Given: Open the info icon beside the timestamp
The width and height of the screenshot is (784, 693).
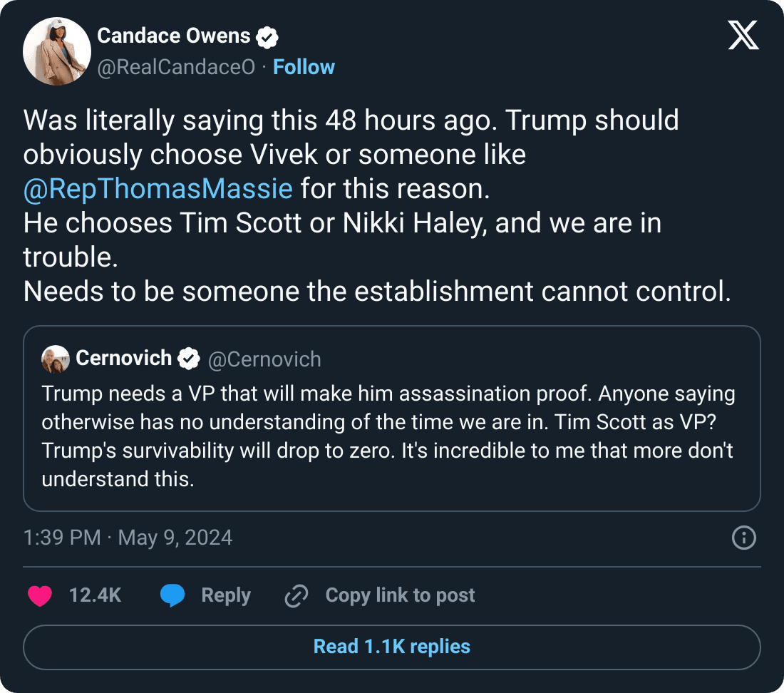Looking at the screenshot, I should (743, 538).
